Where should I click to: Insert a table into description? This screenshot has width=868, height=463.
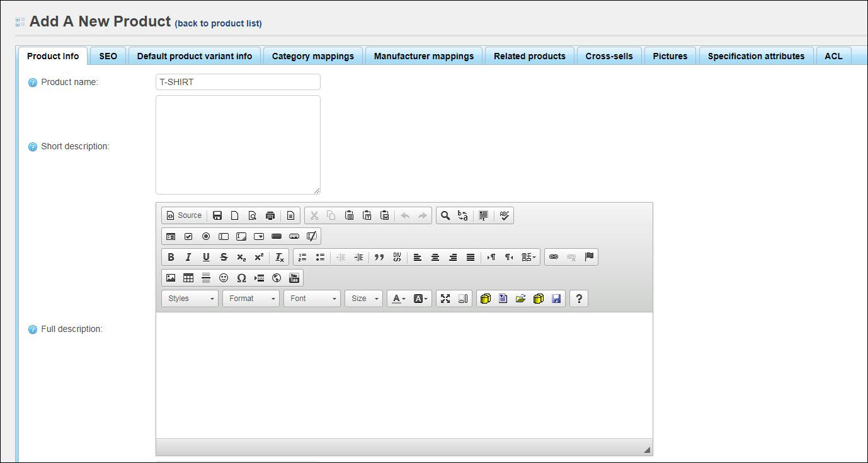click(x=188, y=278)
